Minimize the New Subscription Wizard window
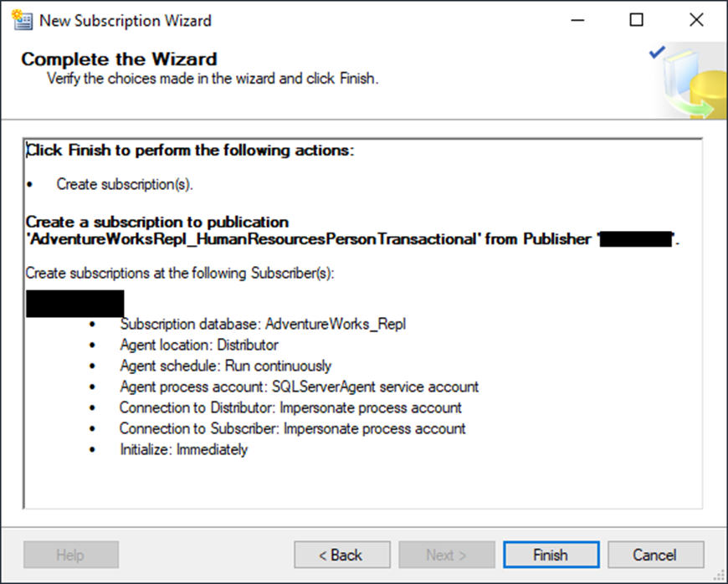The image size is (728, 584). pyautogui.click(x=577, y=20)
